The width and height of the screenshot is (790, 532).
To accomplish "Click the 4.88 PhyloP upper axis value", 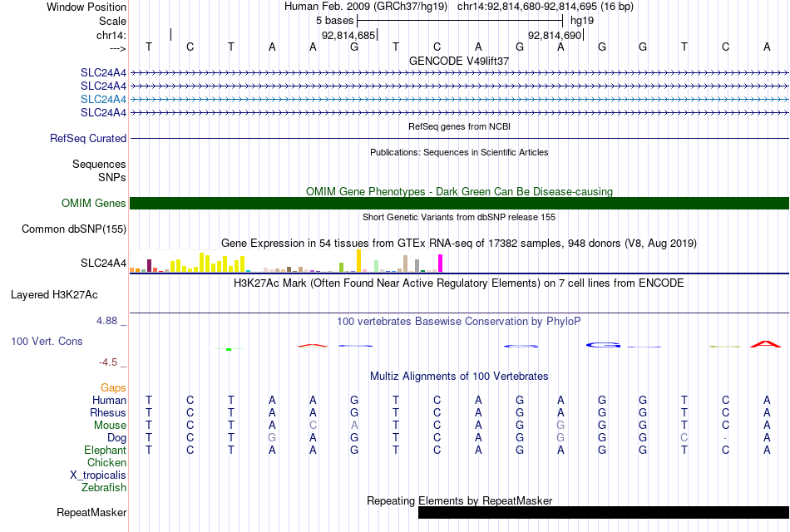I will click(x=107, y=321).
